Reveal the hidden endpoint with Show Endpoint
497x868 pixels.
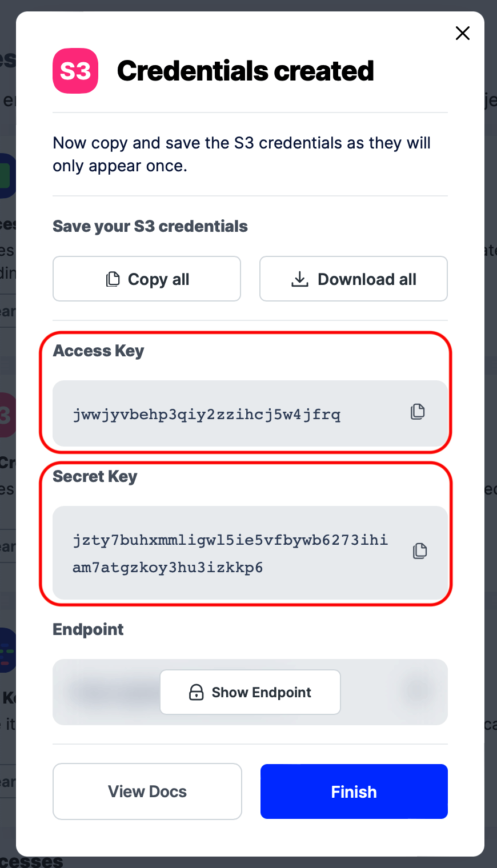250,692
